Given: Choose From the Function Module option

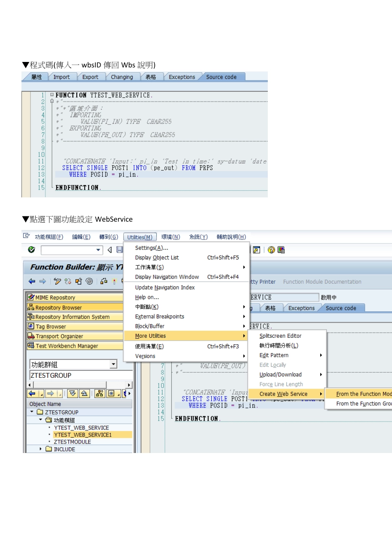Looking at the screenshot, I should [359, 394].
